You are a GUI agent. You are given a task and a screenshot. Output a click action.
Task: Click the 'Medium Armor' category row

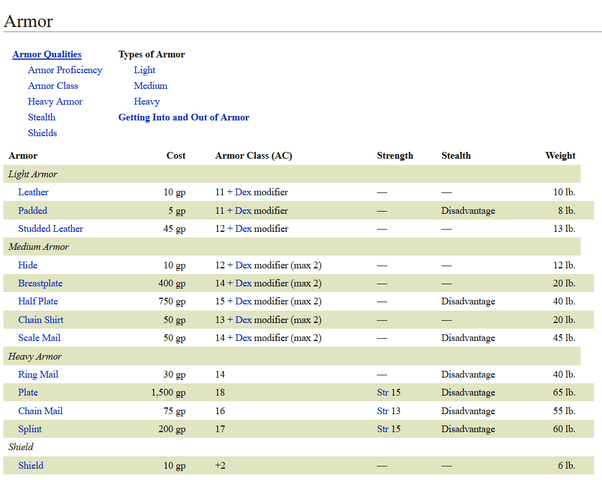coord(292,247)
